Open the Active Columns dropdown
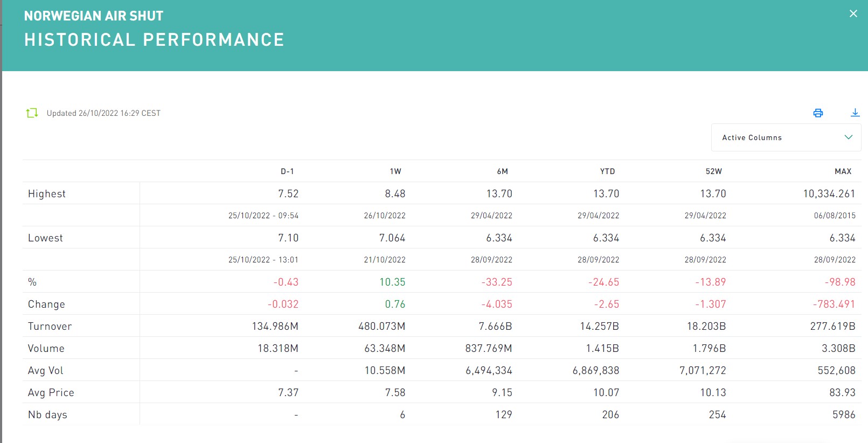This screenshot has width=868, height=443. click(x=786, y=137)
